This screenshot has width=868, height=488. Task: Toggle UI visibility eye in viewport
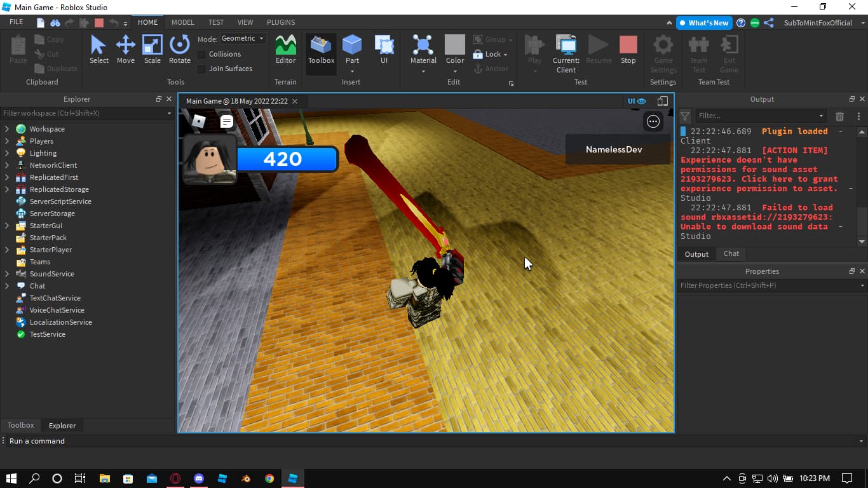[637, 101]
